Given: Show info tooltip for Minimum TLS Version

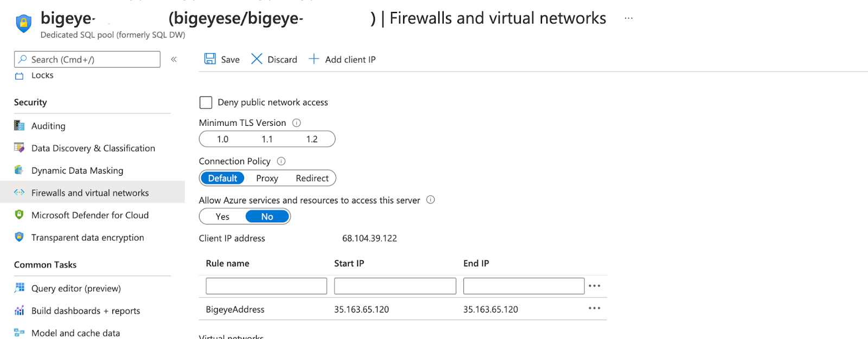Looking at the screenshot, I should 297,123.
